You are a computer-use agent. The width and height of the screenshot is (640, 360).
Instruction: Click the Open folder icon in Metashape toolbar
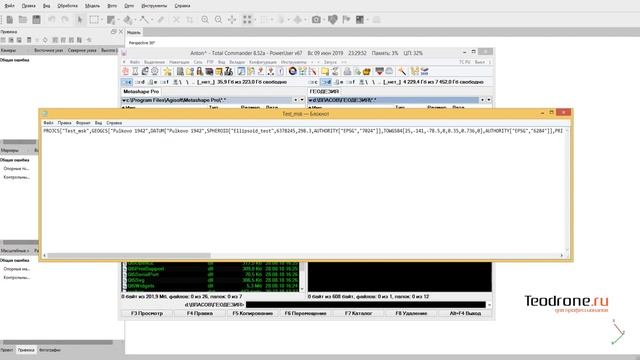23,20
